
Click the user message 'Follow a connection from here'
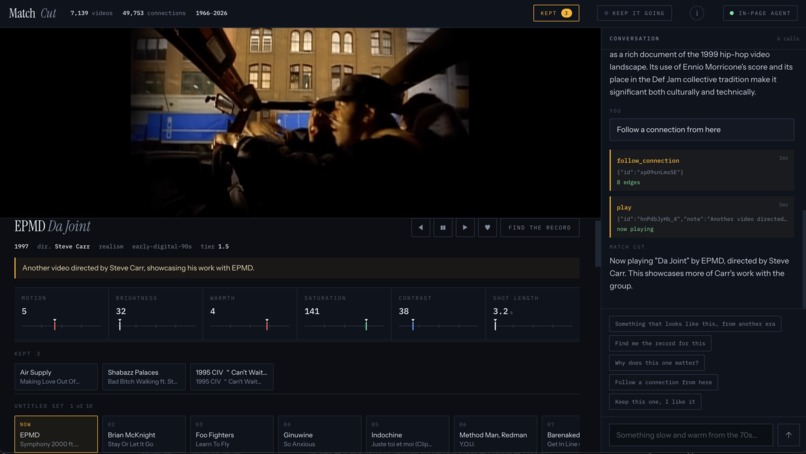(702, 130)
